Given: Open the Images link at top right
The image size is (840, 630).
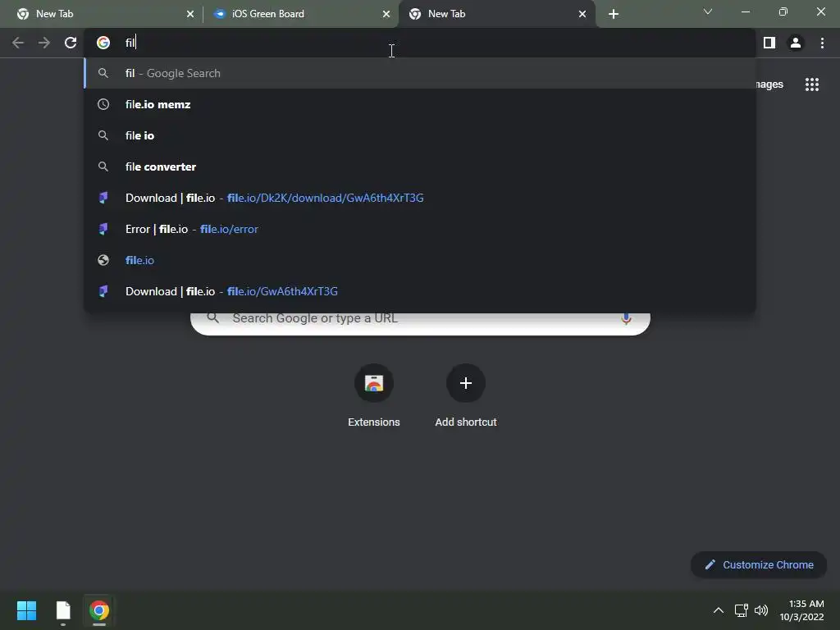Looking at the screenshot, I should pos(769,84).
